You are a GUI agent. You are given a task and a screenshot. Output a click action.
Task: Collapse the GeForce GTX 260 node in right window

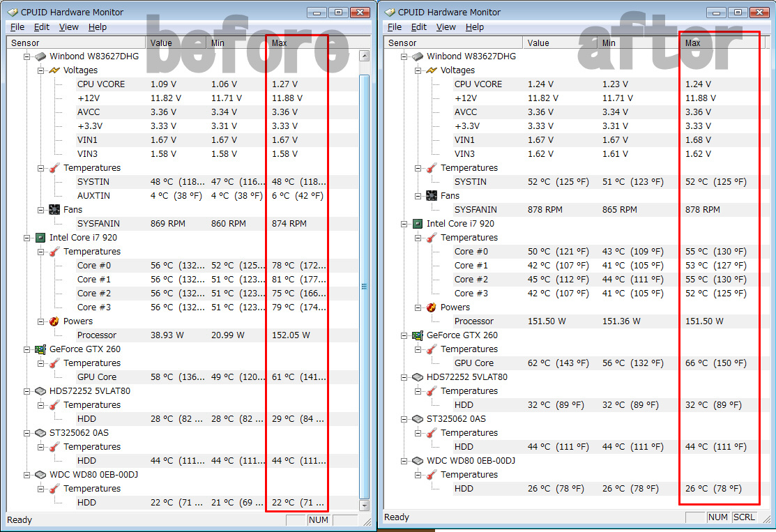(405, 335)
